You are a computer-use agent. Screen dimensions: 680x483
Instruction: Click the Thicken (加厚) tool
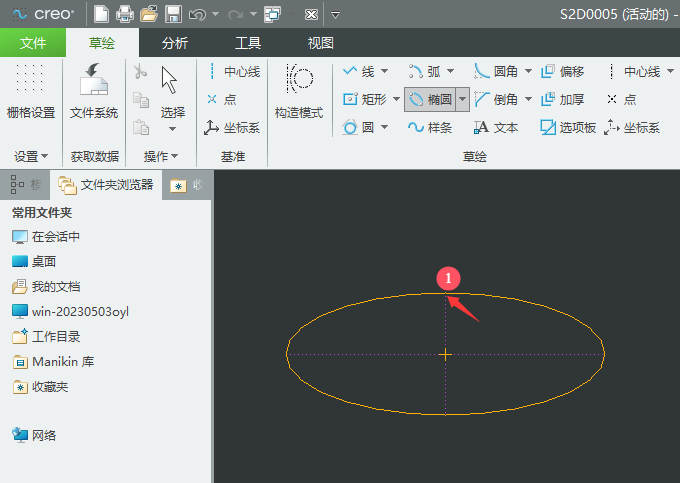click(x=562, y=100)
